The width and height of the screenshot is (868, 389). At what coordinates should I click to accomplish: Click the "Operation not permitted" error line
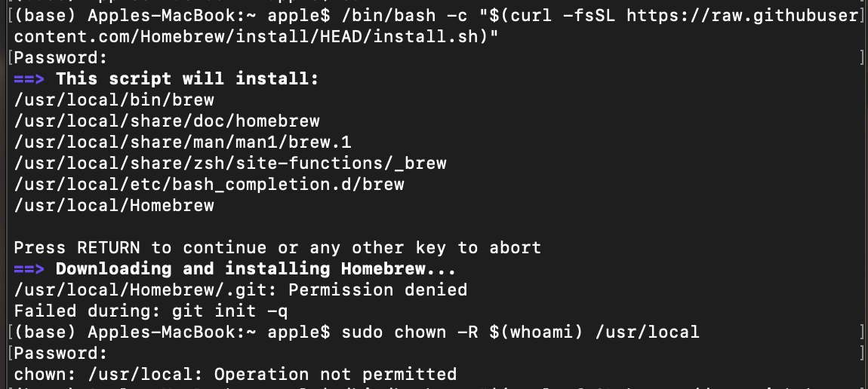(x=235, y=374)
